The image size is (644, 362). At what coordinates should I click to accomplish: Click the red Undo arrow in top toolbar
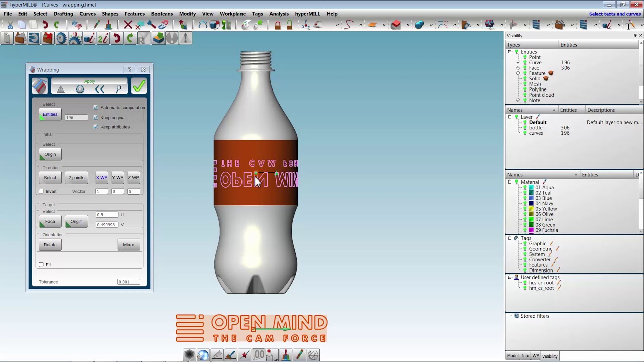coord(45,25)
